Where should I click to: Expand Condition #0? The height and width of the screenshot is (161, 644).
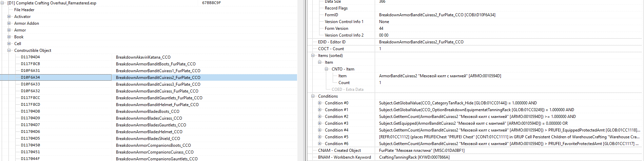click(x=320, y=103)
